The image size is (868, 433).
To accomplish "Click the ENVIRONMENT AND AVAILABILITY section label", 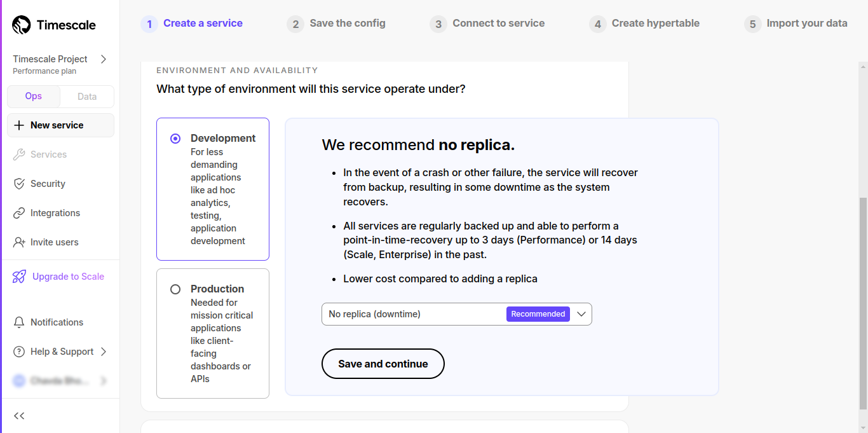I will click(x=237, y=71).
